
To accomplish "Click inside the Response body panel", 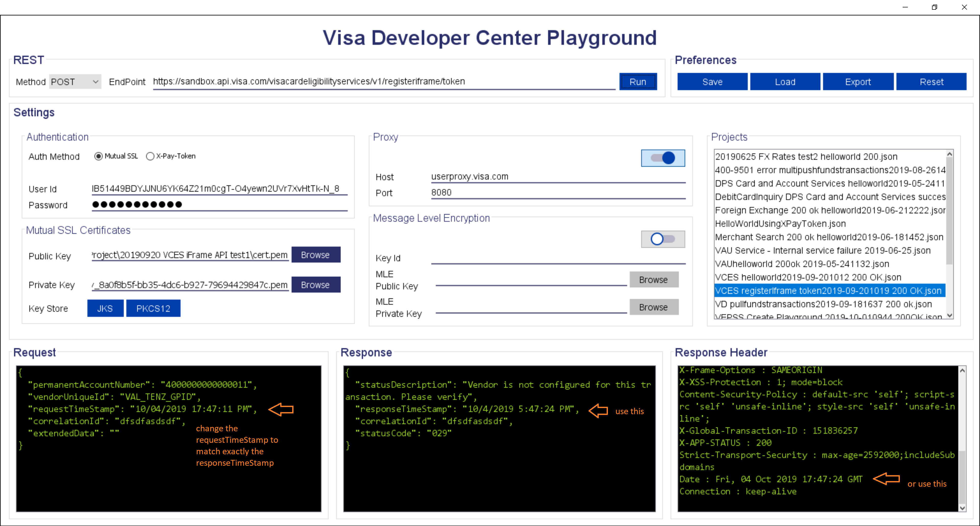I will click(x=499, y=438).
